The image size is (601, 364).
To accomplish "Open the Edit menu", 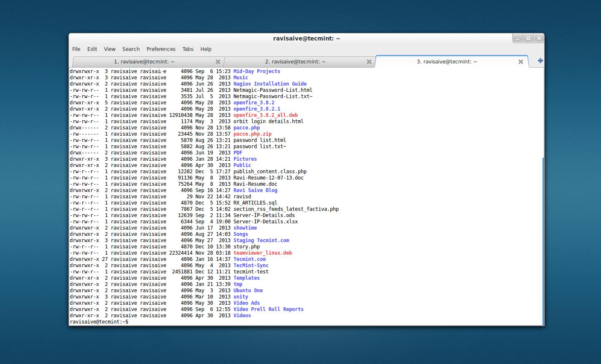I will point(92,49).
